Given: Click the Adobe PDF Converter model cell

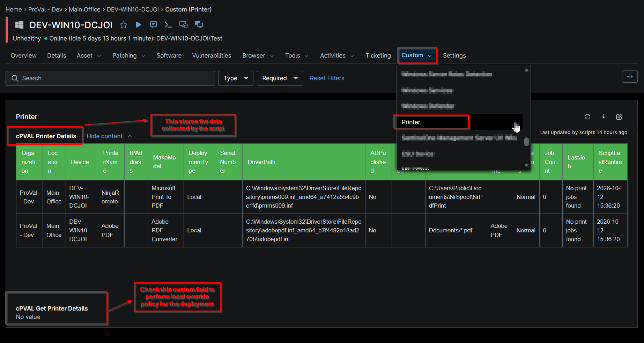Looking at the screenshot, I should (x=166, y=230).
